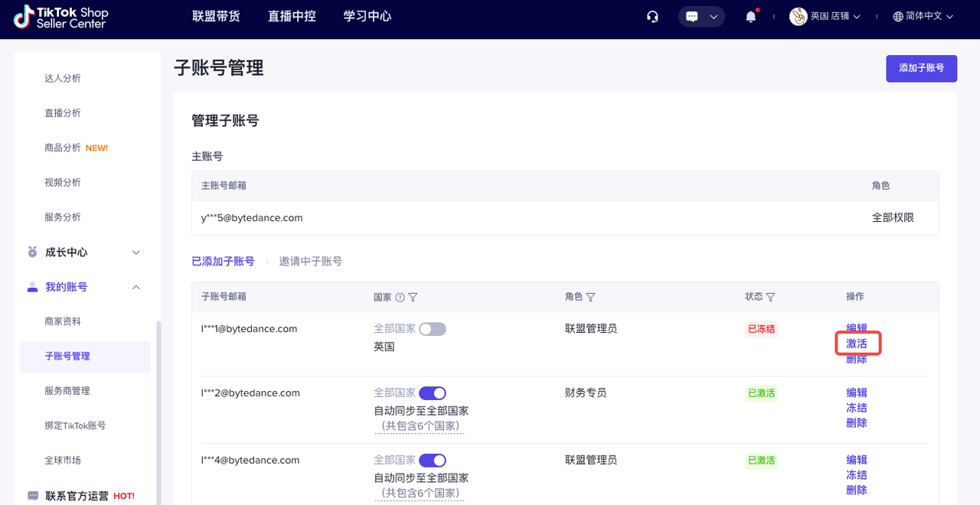Open 服务商管理 in the sidebar

67,391
